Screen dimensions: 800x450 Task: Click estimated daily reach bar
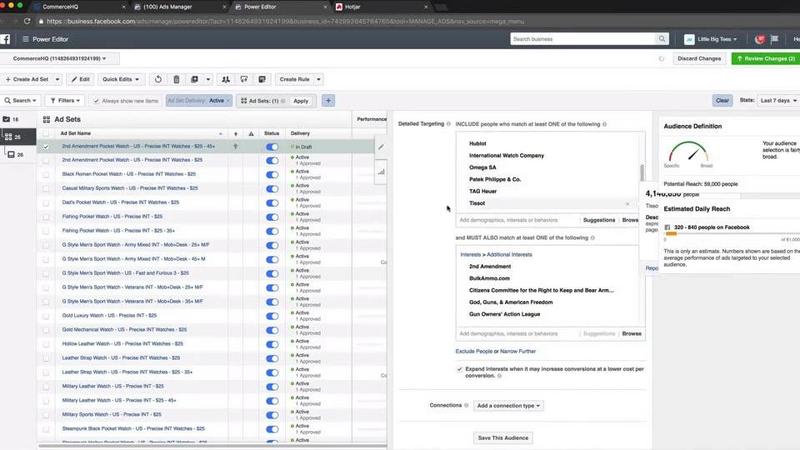[732, 234]
